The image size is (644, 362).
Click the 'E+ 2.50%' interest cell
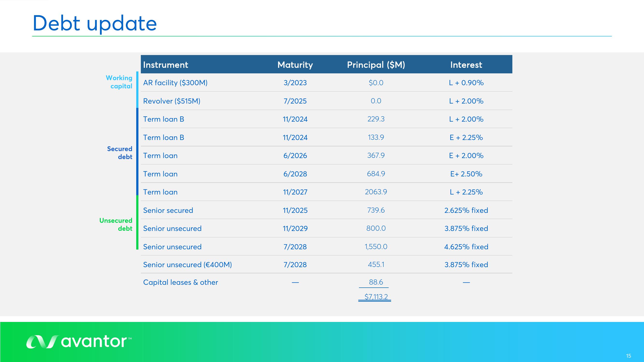[x=466, y=174]
